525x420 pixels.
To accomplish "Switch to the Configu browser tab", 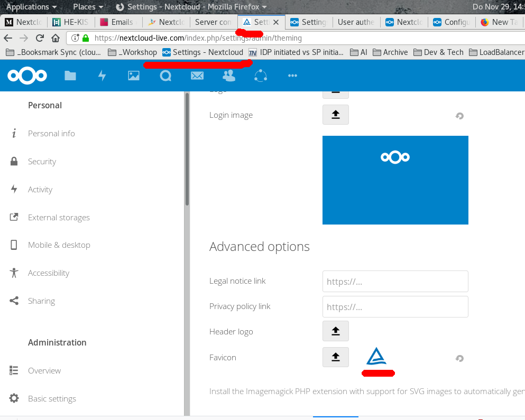I will (x=452, y=22).
